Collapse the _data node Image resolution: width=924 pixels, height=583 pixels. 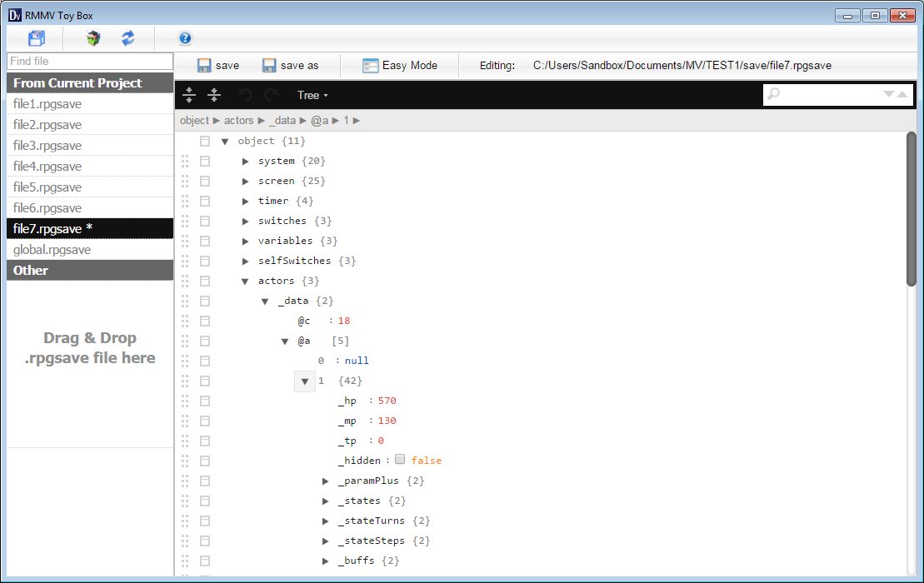point(265,301)
